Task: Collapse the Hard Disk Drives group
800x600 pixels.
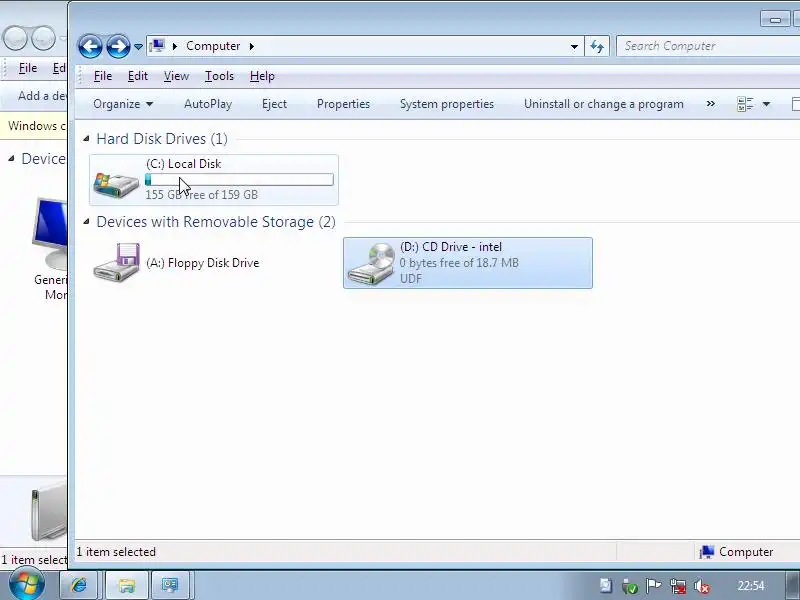Action: click(x=86, y=138)
